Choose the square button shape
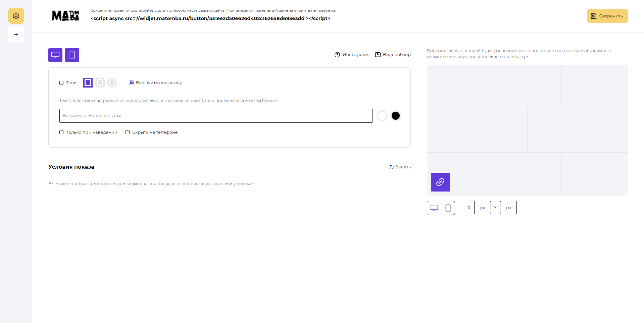The image size is (644, 323). pyautogui.click(x=88, y=83)
